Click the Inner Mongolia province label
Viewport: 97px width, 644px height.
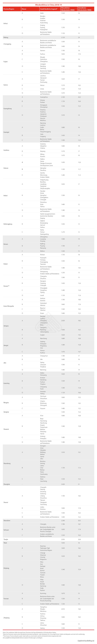[x=8, y=306]
